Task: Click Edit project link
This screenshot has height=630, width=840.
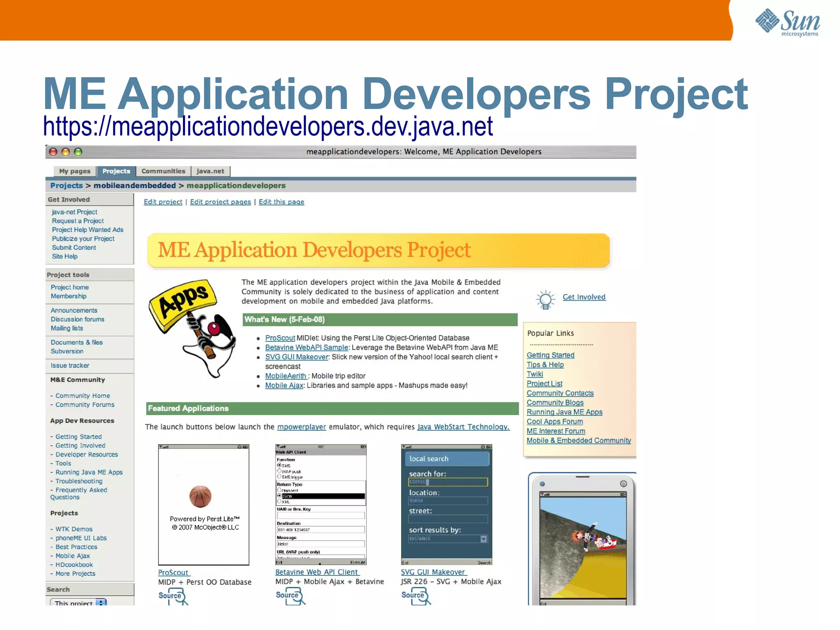Action: click(163, 202)
